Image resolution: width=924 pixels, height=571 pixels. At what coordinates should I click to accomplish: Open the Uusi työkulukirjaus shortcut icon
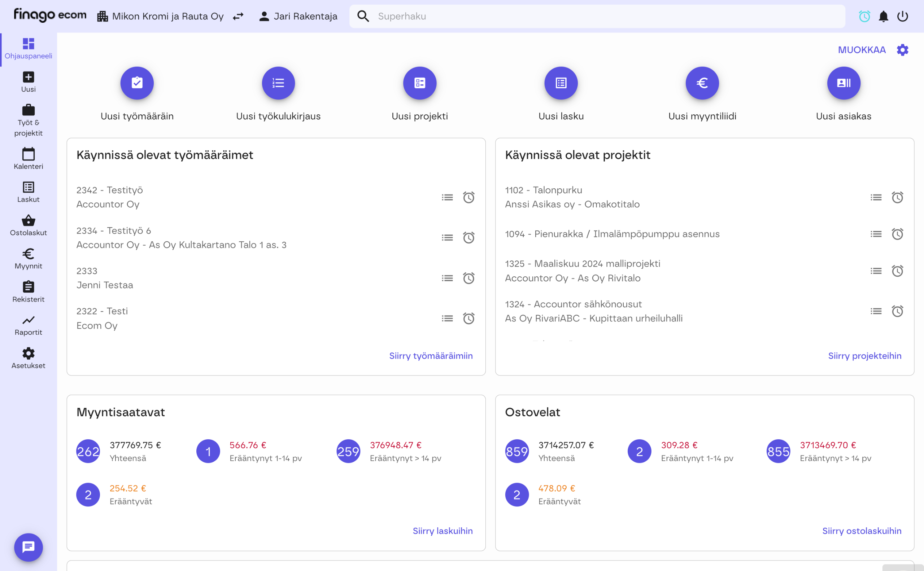[x=278, y=83]
